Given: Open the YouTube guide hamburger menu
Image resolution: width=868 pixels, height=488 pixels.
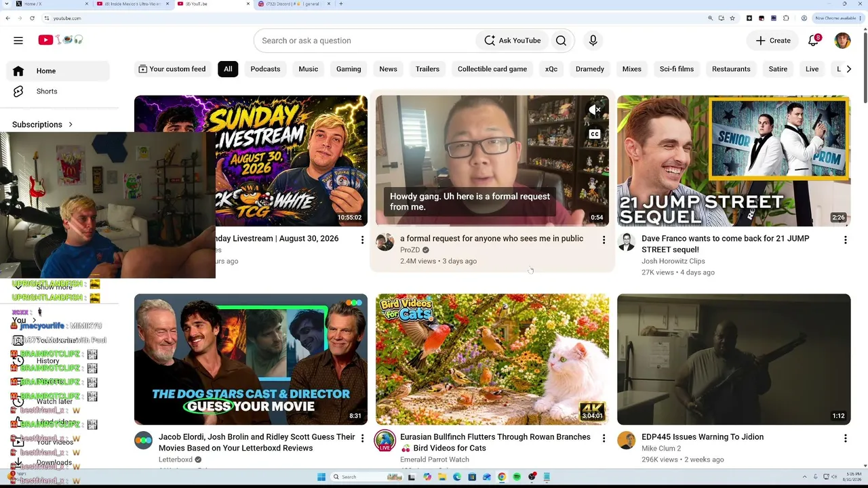Looking at the screenshot, I should (18, 41).
